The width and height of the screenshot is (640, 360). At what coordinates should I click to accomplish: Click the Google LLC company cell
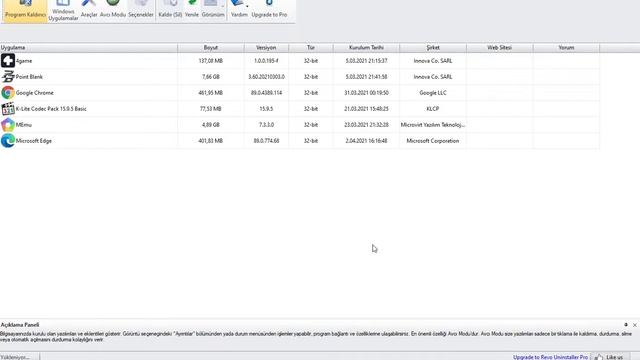tap(433, 93)
